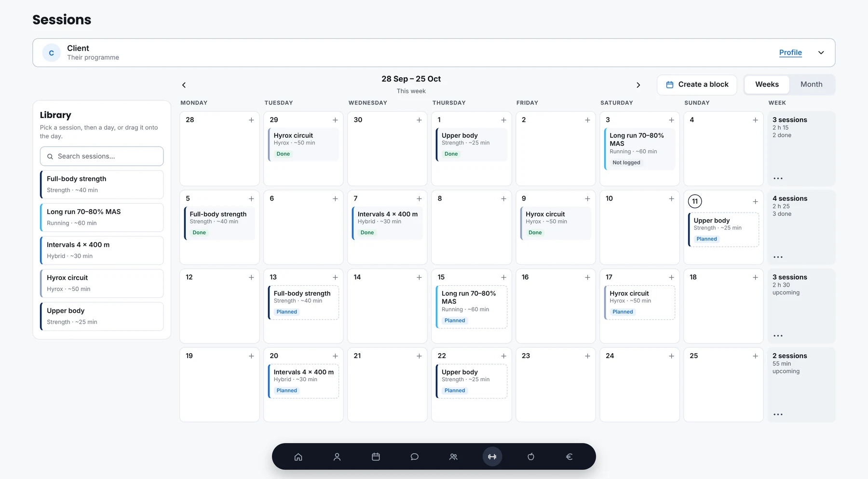
Task: Open Full-body strength session on Monday 5
Action: click(x=219, y=223)
